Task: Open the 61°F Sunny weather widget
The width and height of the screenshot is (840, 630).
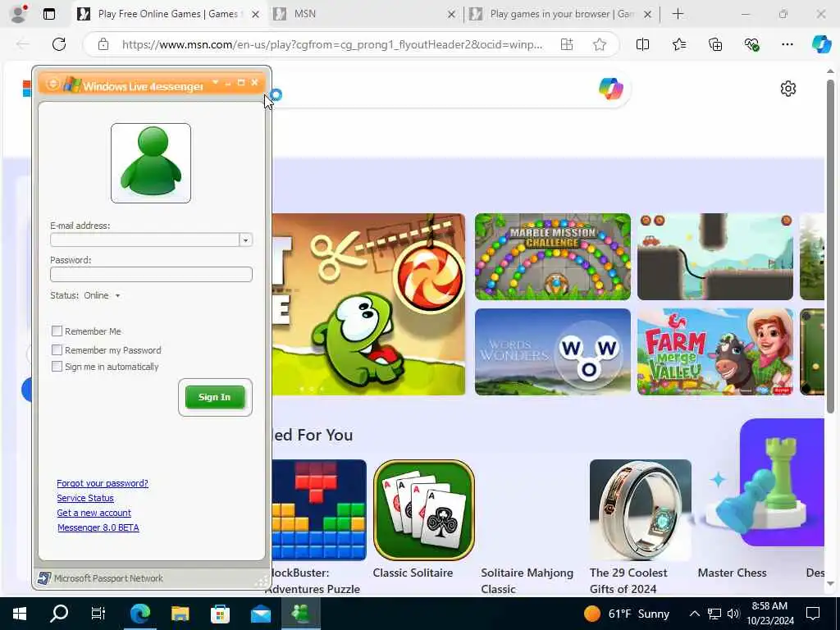Action: click(x=627, y=614)
